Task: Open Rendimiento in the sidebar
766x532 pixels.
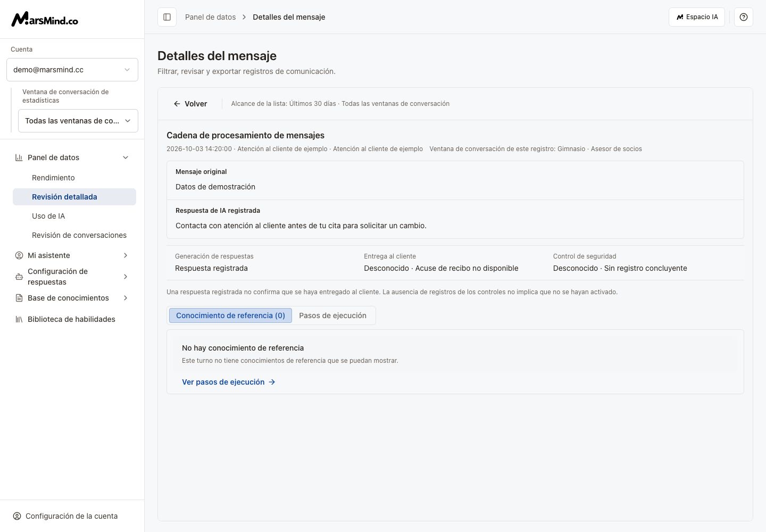Action: (74, 178)
